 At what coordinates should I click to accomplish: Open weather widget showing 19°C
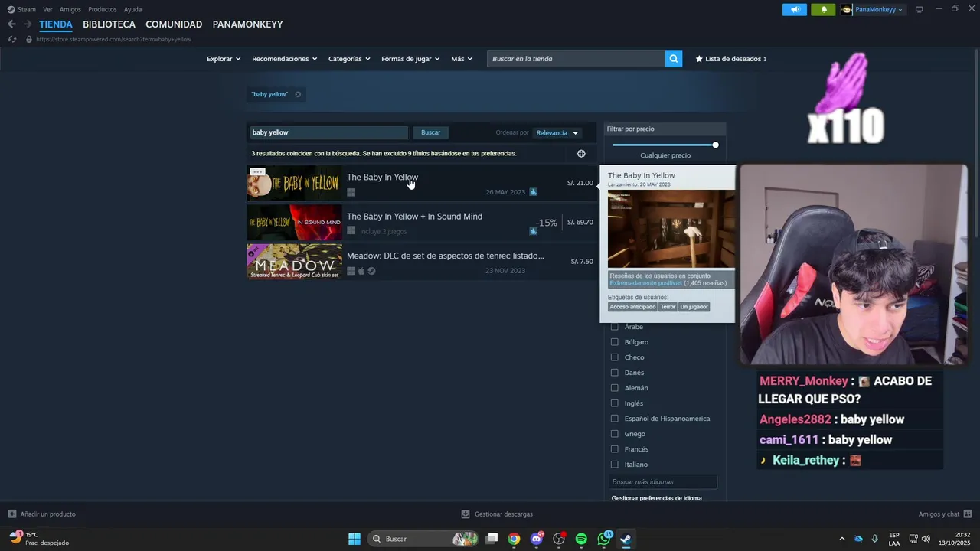(x=38, y=539)
